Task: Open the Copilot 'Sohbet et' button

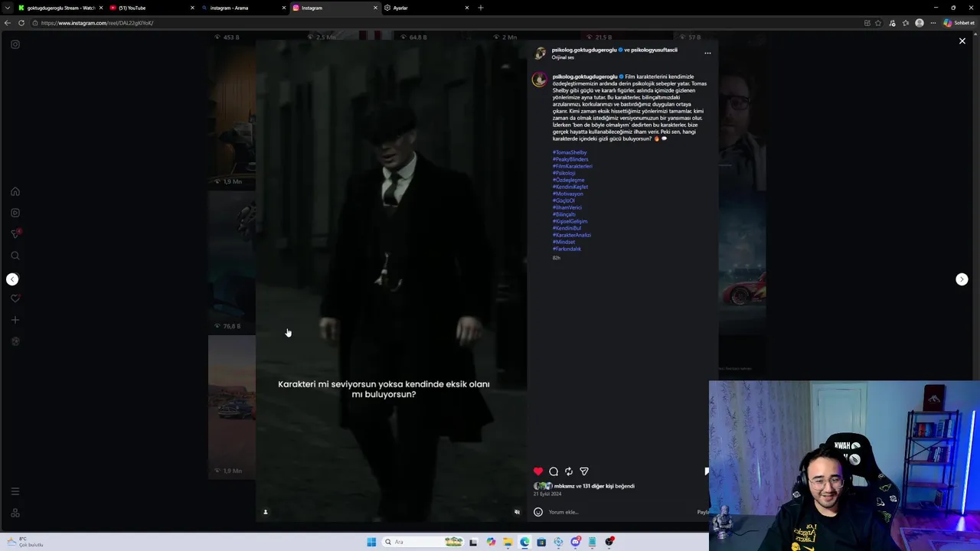Action: coord(958,23)
